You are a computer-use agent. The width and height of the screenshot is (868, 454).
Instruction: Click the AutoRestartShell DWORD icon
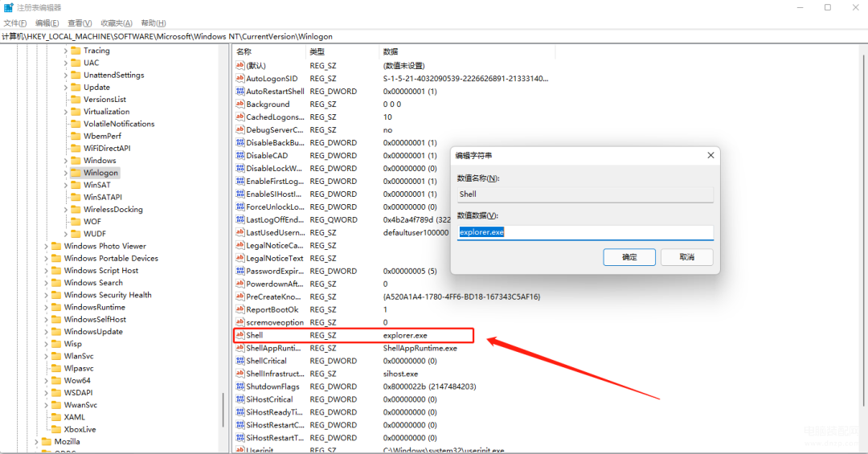(240, 92)
